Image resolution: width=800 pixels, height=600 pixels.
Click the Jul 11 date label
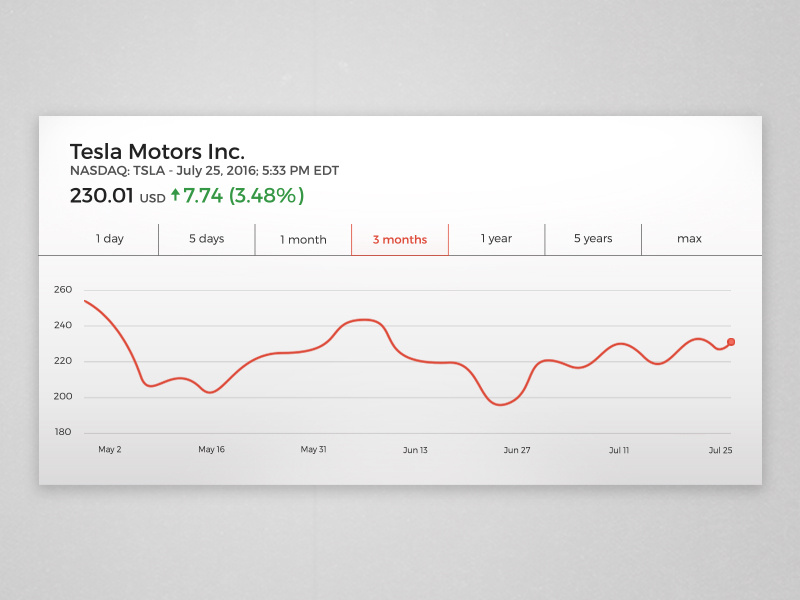(619, 450)
